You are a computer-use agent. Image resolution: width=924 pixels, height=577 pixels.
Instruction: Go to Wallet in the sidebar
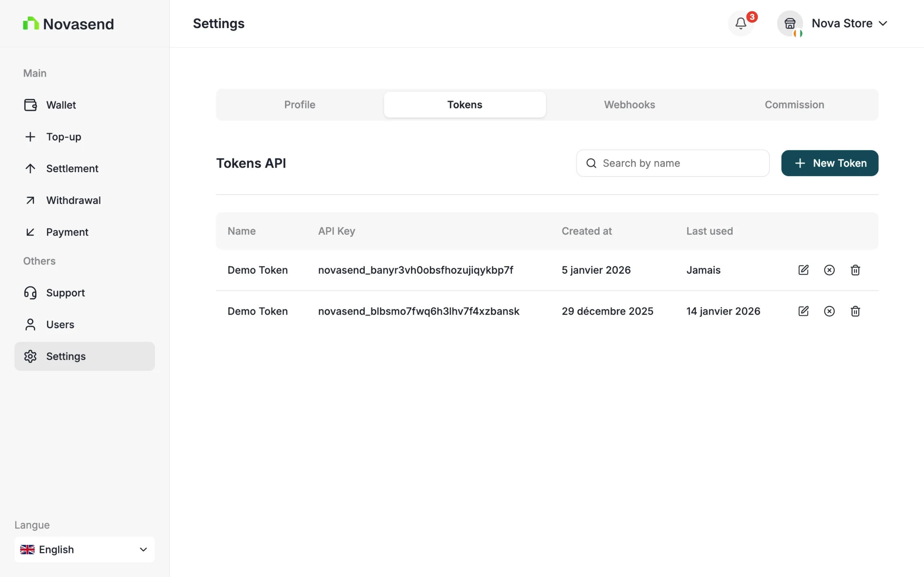[61, 105]
